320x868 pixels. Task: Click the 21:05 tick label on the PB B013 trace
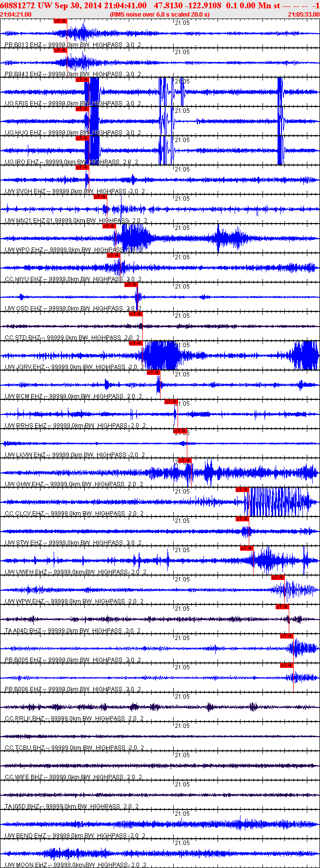pos(182,23)
